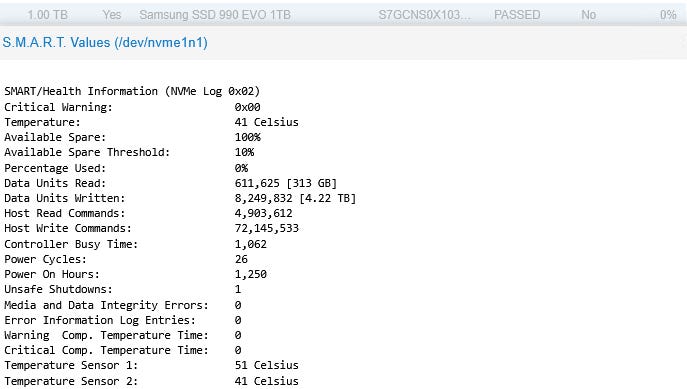Click the 1.00 TB capacity cell
Viewport: 687px width, 389px height.
point(47,15)
